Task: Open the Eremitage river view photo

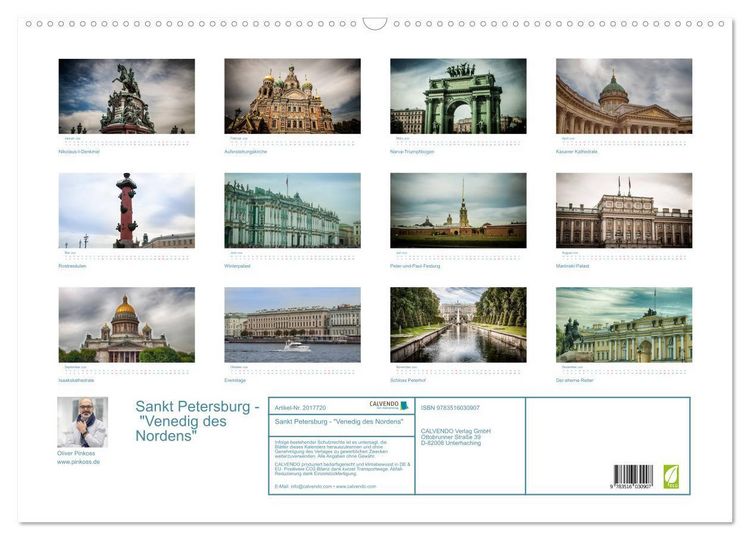Action: click(x=292, y=325)
